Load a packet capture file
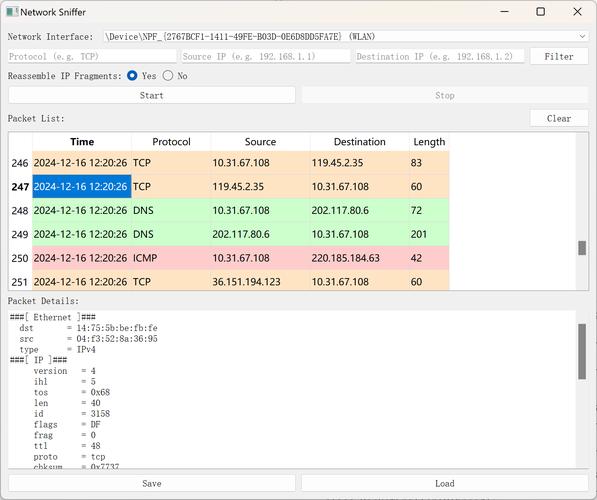The image size is (597, 500). point(445,483)
